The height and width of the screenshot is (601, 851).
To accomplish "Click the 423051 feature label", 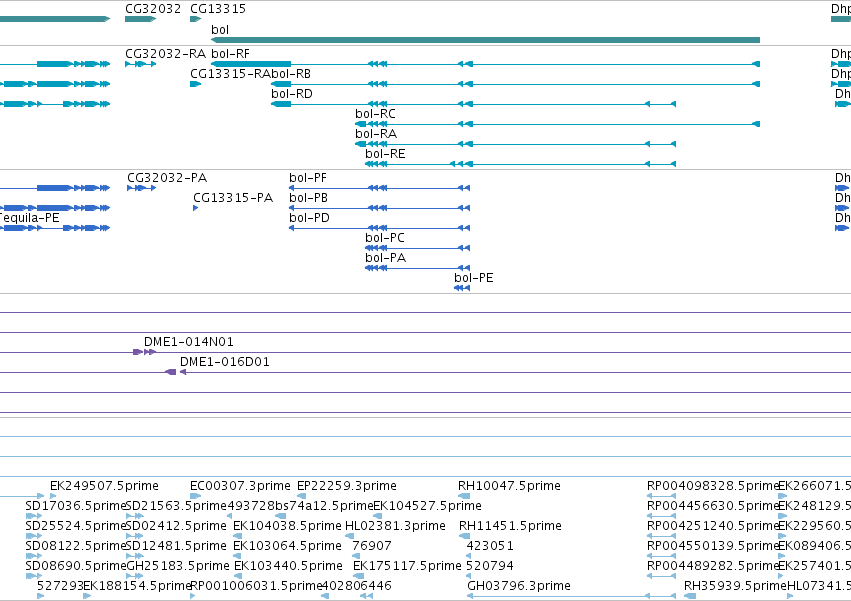I will coord(490,546).
